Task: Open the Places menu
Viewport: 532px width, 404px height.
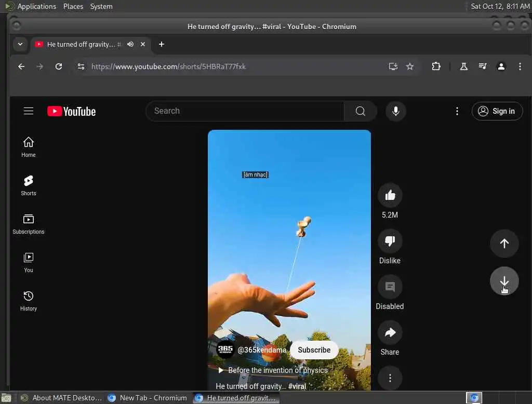Action: click(x=73, y=6)
